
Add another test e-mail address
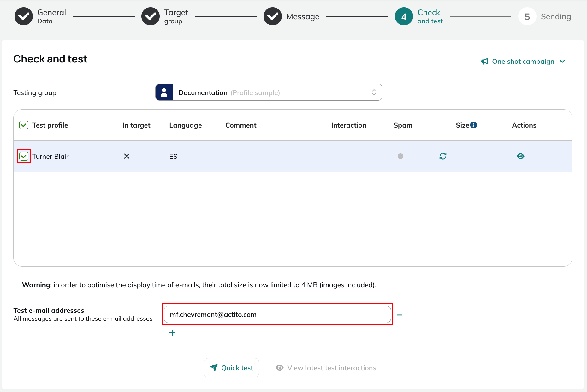click(x=172, y=333)
